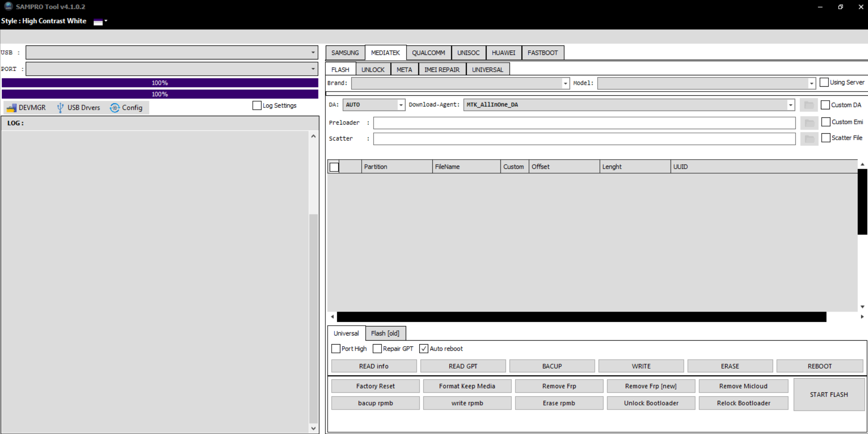868x434 pixels.
Task: Click the log panel scroll-down arrow
Action: click(x=313, y=428)
